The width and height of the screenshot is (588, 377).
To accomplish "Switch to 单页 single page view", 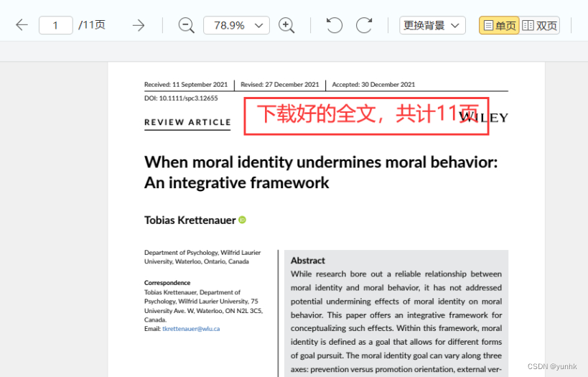I will pos(499,25).
